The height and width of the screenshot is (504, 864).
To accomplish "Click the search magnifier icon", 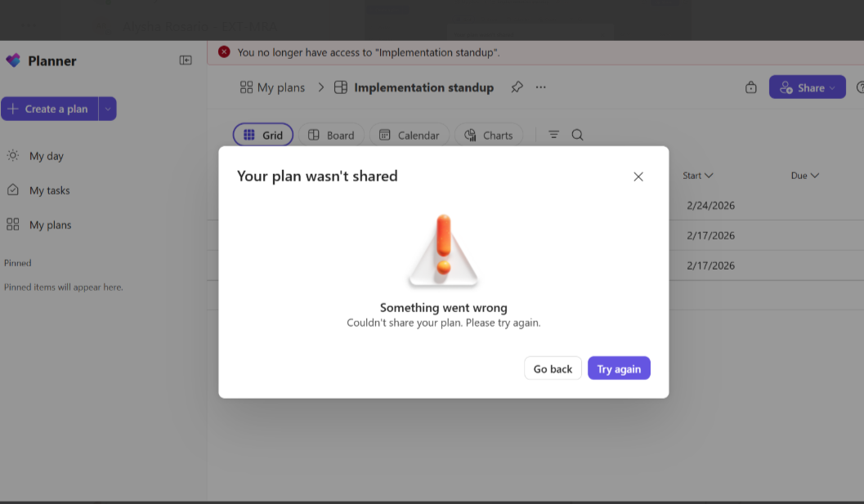I will pyautogui.click(x=577, y=135).
